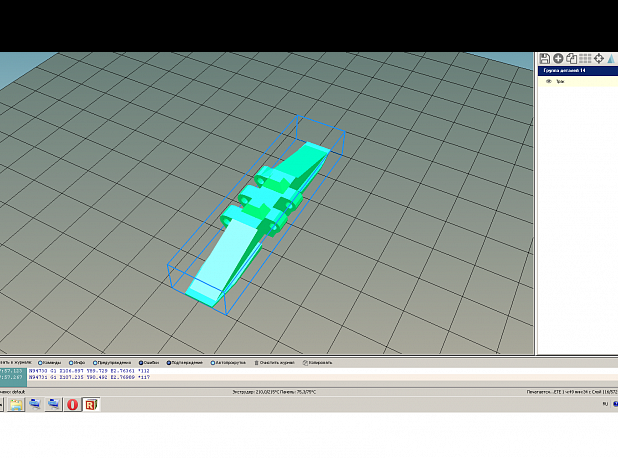Toggle the Ошибки log filter
This screenshot has height=458, width=618.
coord(149,363)
